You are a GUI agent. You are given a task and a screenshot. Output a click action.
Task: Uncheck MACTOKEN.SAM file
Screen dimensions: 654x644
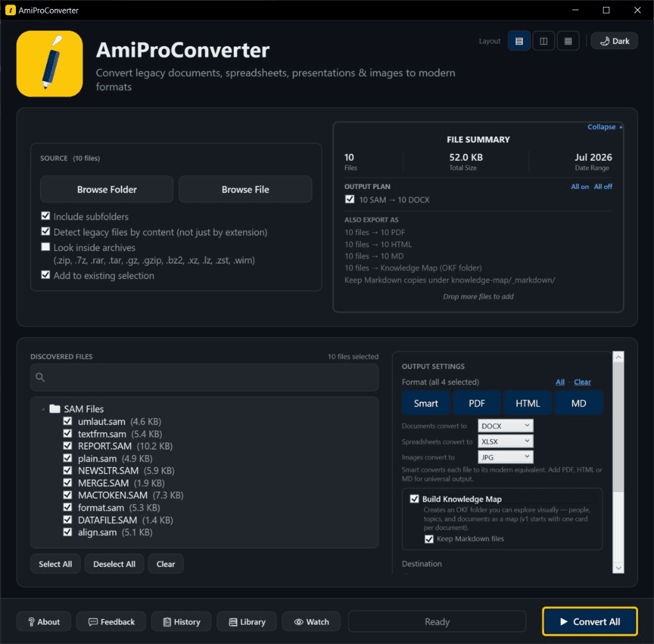click(67, 495)
